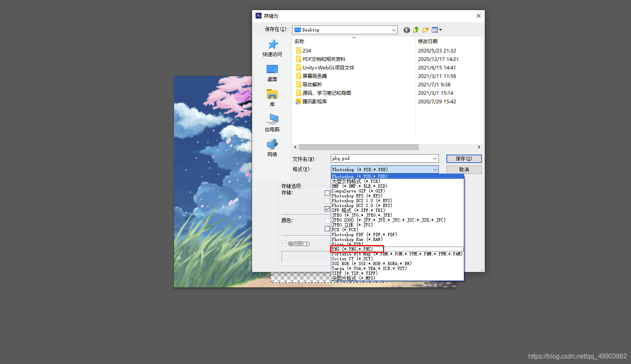Select 此电脑 in the places sidebar

pos(272,123)
